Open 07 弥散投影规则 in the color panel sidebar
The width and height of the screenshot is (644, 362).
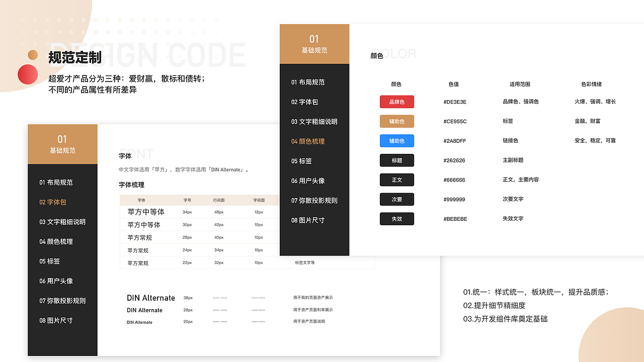(314, 200)
